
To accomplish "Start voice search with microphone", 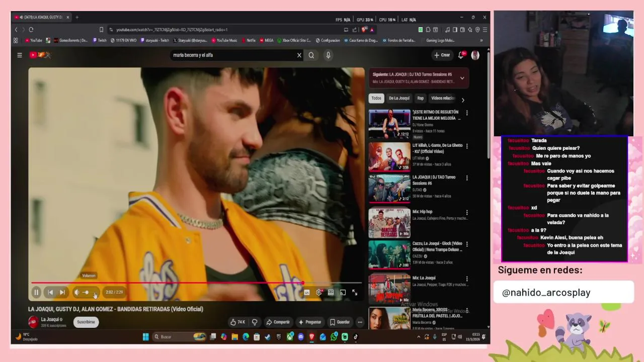I will [x=328, y=55].
